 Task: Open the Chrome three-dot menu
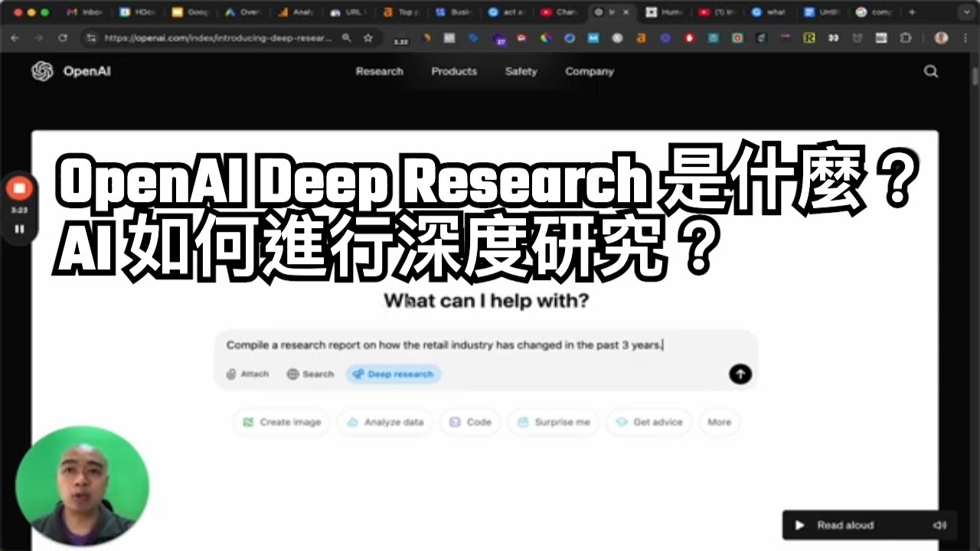tap(965, 37)
